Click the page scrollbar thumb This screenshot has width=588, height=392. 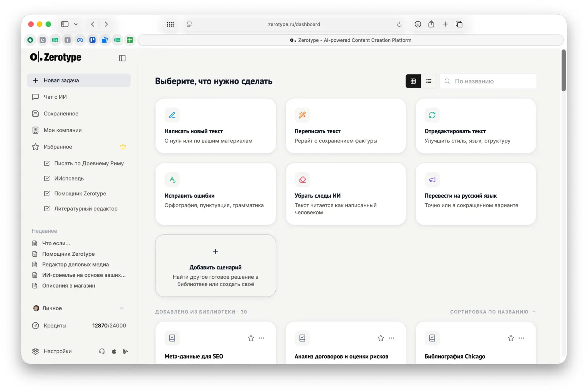tap(563, 70)
